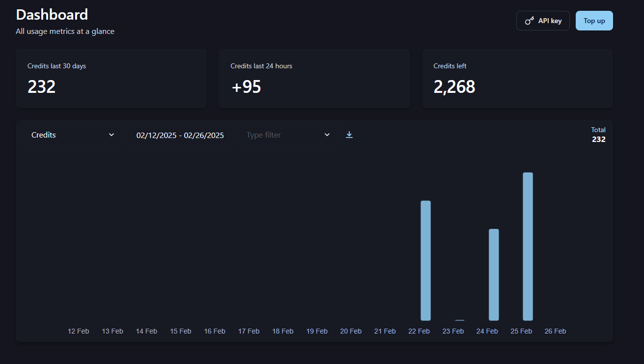644x364 pixels.
Task: Click the tiny 23 Feb bar
Action: pyautogui.click(x=460, y=320)
